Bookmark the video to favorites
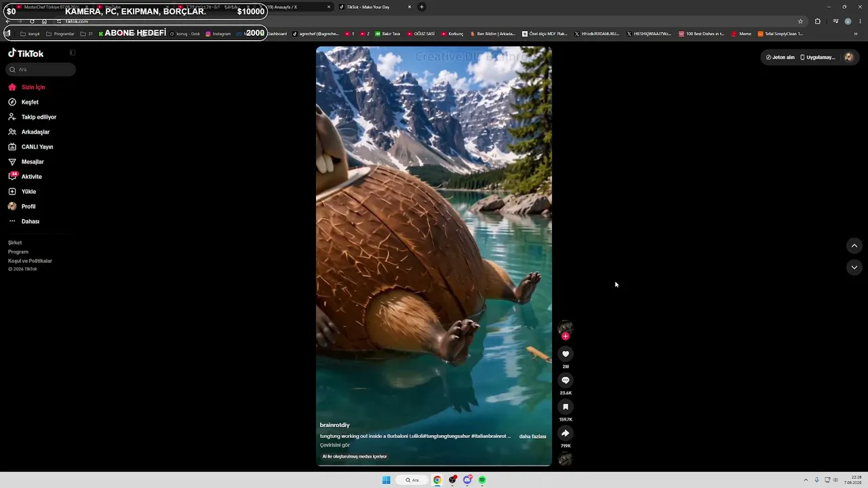The height and width of the screenshot is (488, 868). coord(566,407)
